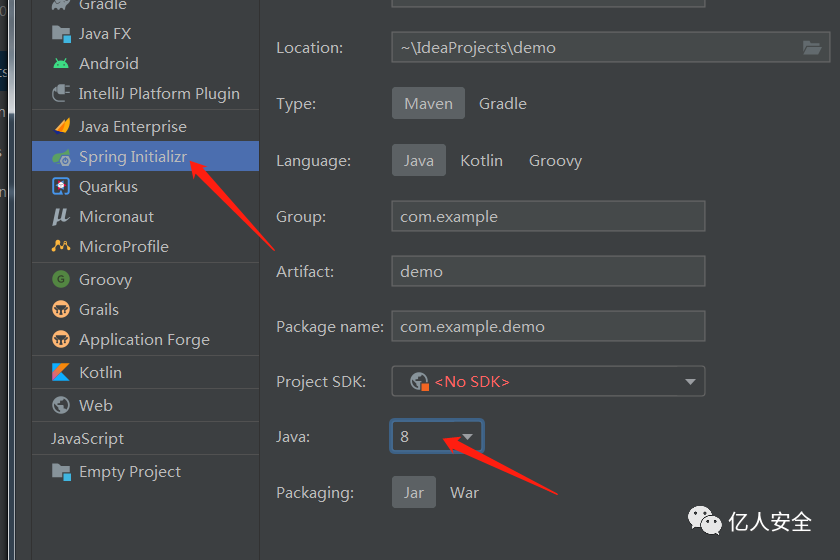840x560 pixels.
Task: Click the Group text field
Action: (548, 217)
